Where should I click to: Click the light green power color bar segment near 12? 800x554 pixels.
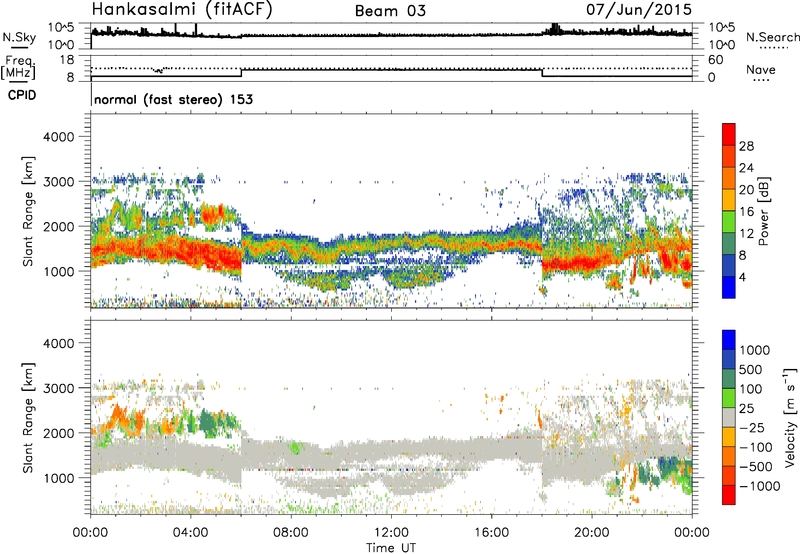(729, 221)
